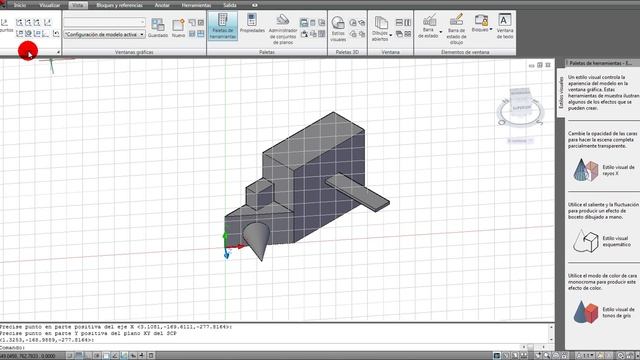Expand the Dibujos abiertos dropdown arrow
The height and width of the screenshot is (360, 640).
(391, 36)
